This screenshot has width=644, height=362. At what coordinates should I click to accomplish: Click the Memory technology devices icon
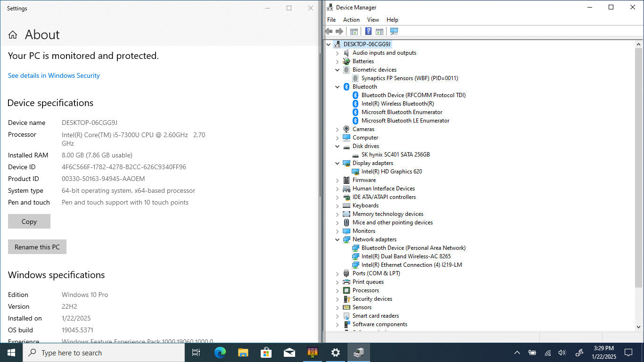pyautogui.click(x=347, y=214)
